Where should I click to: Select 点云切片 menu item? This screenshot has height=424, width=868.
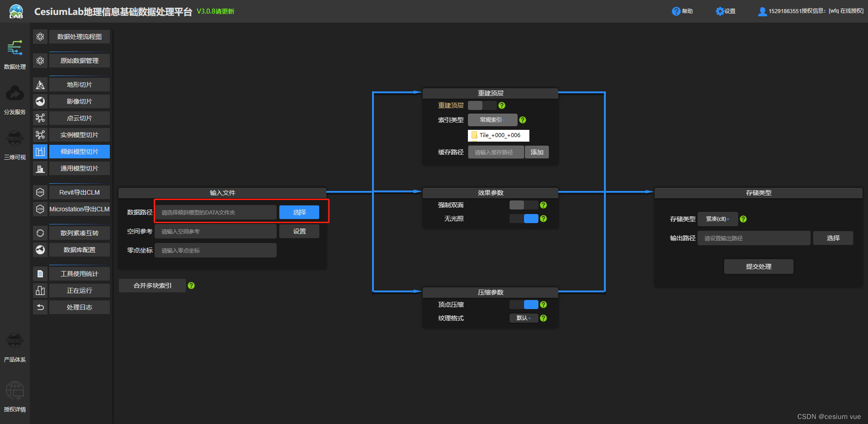tap(80, 118)
